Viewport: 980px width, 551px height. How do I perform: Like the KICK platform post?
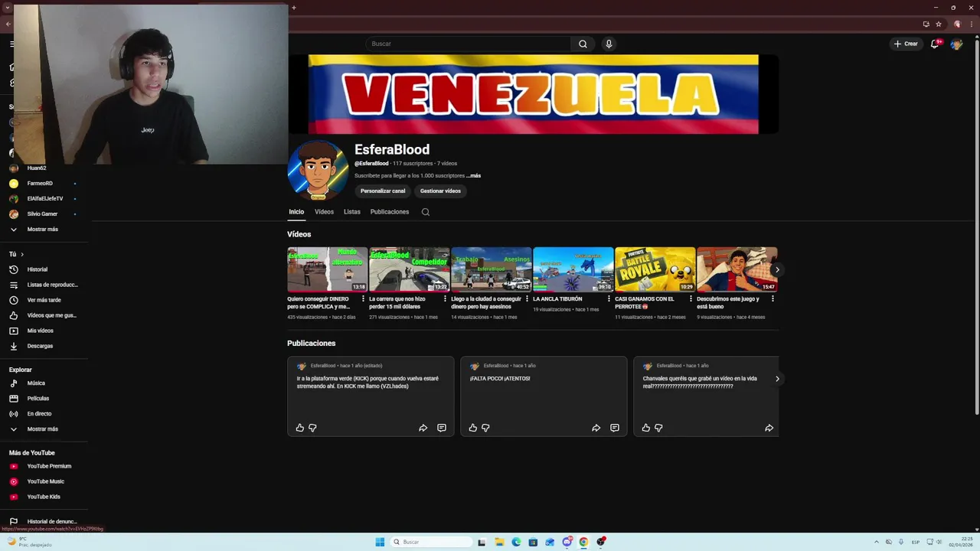(300, 428)
